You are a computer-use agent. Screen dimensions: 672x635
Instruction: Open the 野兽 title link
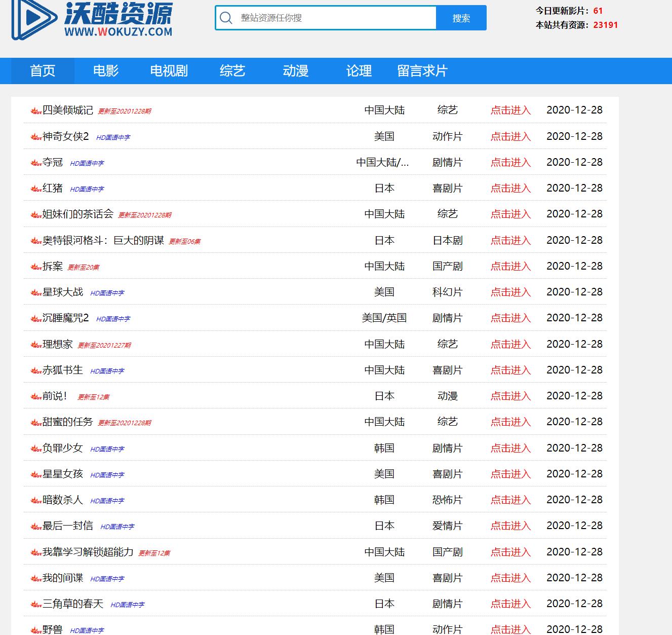53,629
